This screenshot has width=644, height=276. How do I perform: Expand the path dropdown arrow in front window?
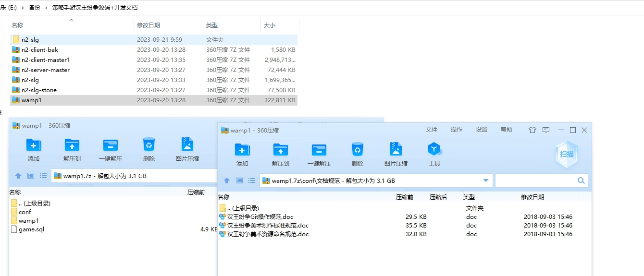click(x=485, y=180)
